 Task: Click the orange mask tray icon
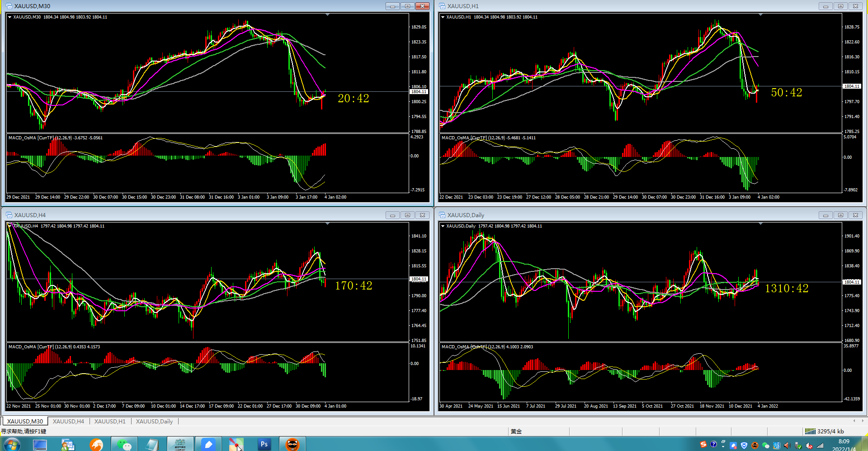pos(755,445)
